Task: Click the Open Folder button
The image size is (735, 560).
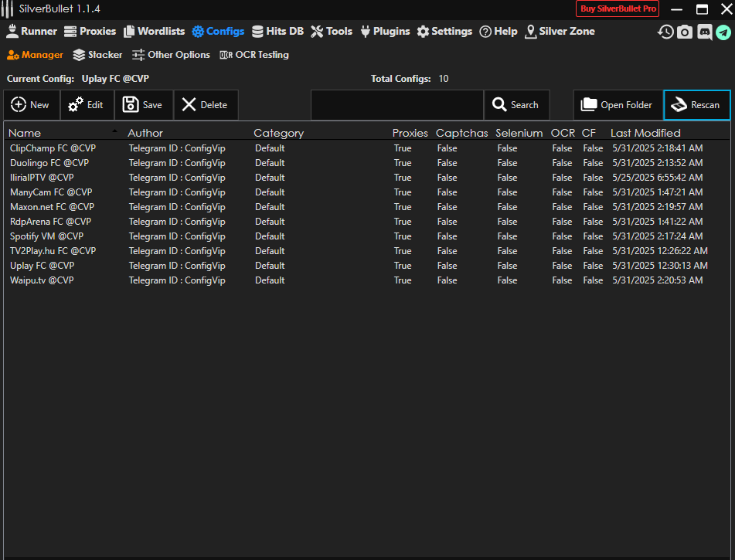Action: pos(618,105)
